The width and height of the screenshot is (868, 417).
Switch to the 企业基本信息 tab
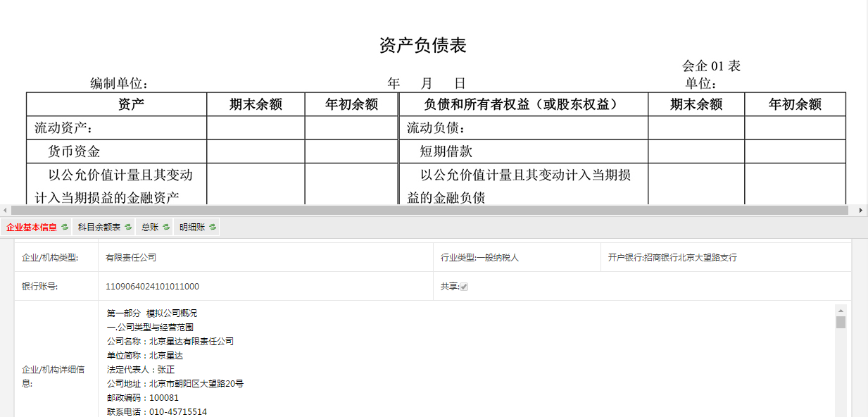tap(32, 228)
